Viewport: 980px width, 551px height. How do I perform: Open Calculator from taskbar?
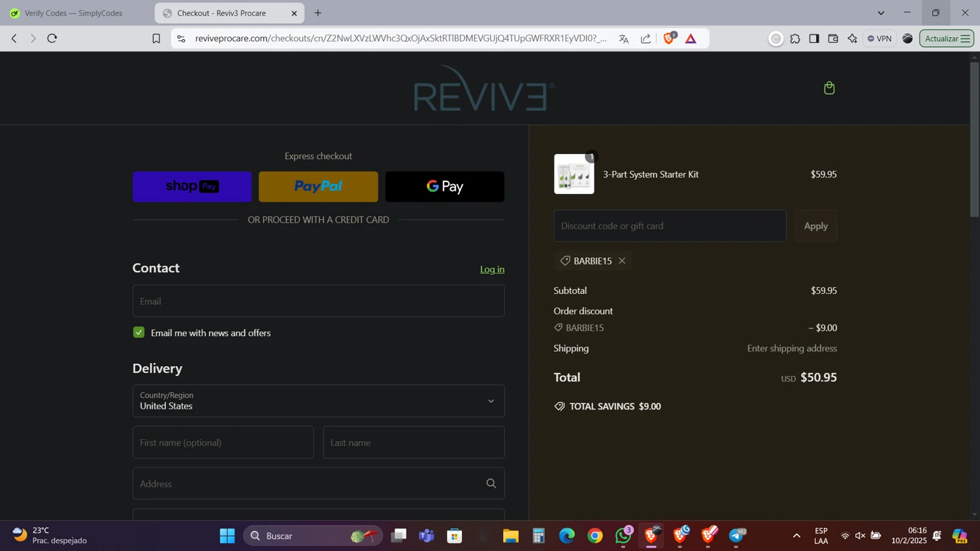pyautogui.click(x=539, y=536)
